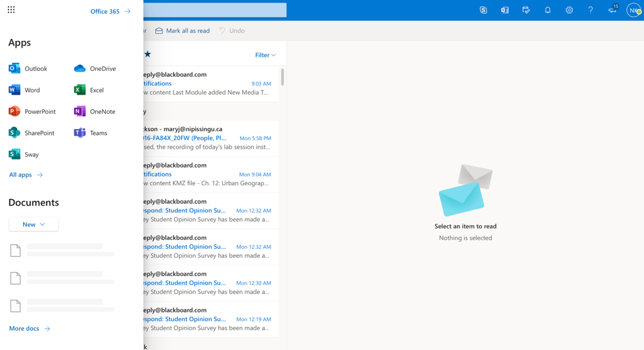Screen dimensions: 644x350
Task: Open the notifications bell
Action: 547,11
